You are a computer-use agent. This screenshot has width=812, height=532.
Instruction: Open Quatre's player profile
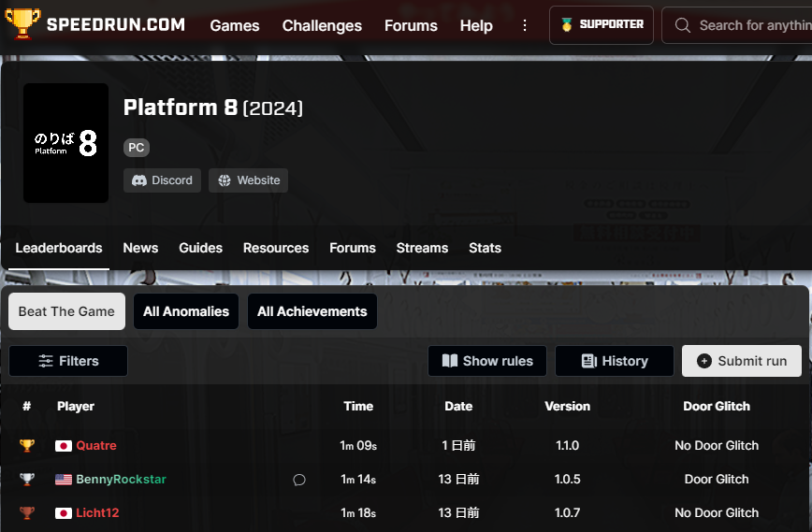click(x=96, y=446)
